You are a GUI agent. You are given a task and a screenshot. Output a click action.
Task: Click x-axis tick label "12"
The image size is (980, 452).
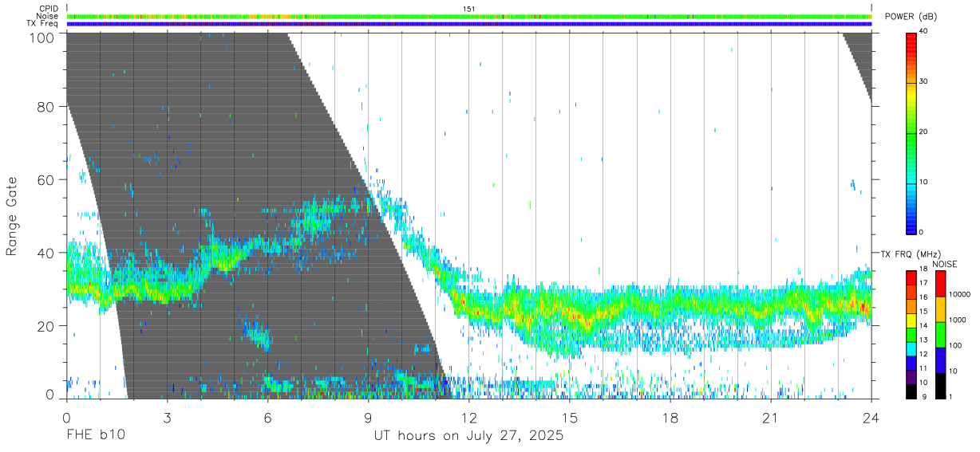point(469,417)
